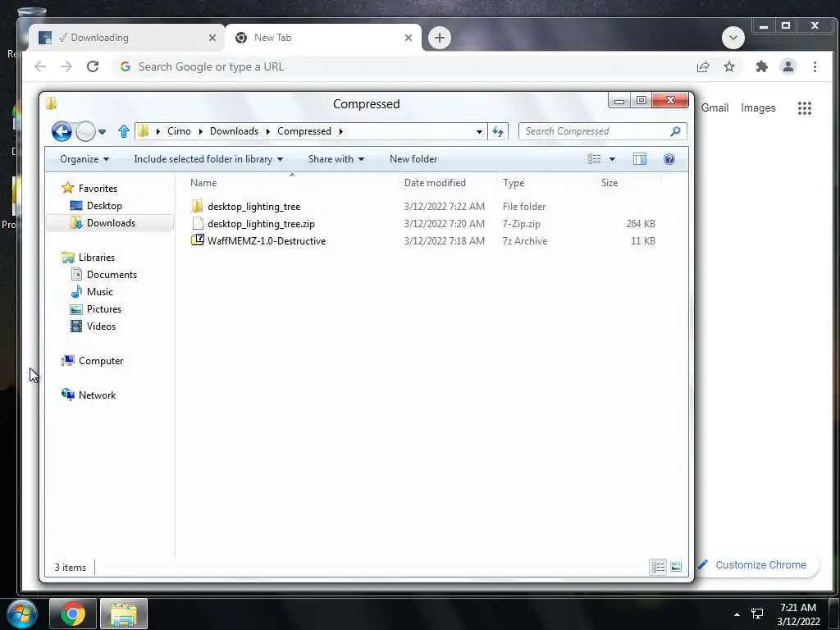This screenshot has width=840, height=630.
Task: Click the Explorer Forward navigation arrow
Action: pyautogui.click(x=85, y=131)
